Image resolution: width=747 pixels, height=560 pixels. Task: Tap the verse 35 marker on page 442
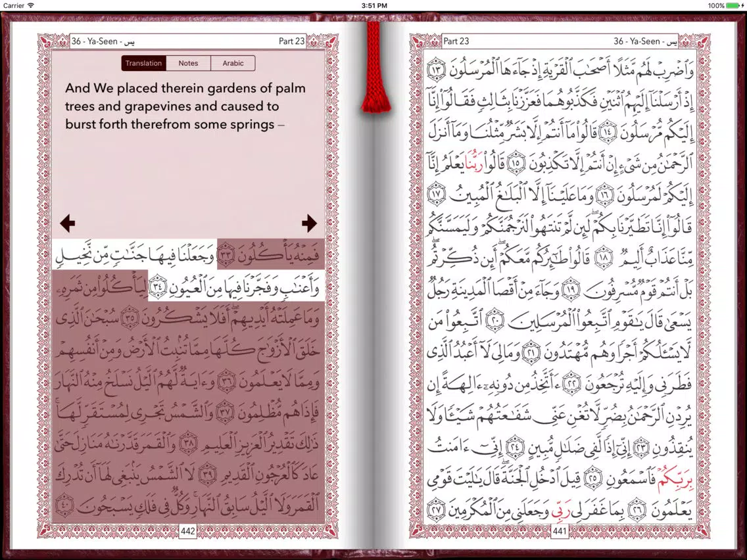pyautogui.click(x=130, y=318)
